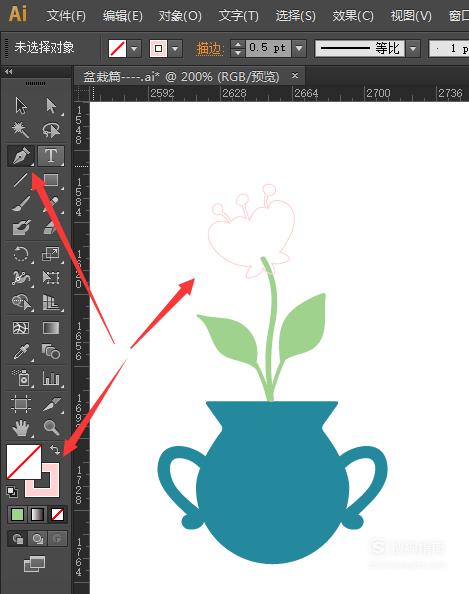This screenshot has width=469, height=594.
Task: Open the 文字(T) menu
Action: point(239,16)
